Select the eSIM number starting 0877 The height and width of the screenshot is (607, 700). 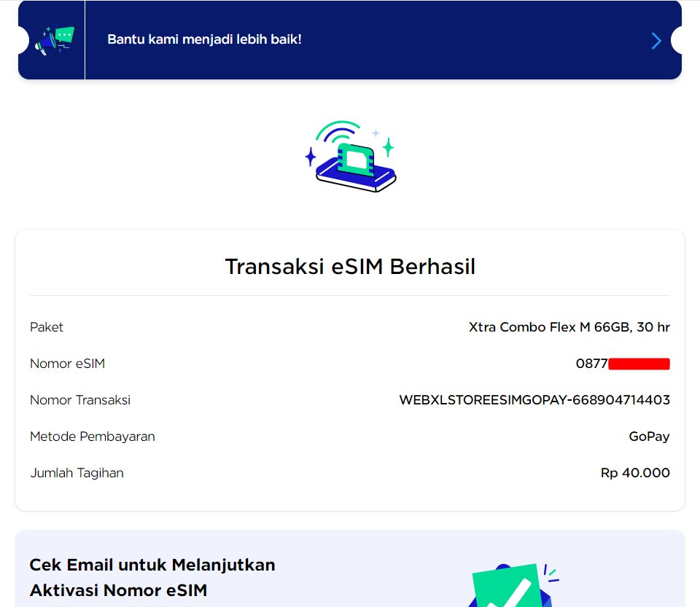(623, 364)
